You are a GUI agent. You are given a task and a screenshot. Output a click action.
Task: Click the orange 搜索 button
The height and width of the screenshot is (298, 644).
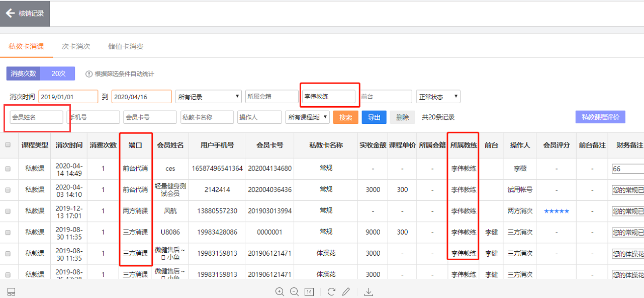pos(345,117)
